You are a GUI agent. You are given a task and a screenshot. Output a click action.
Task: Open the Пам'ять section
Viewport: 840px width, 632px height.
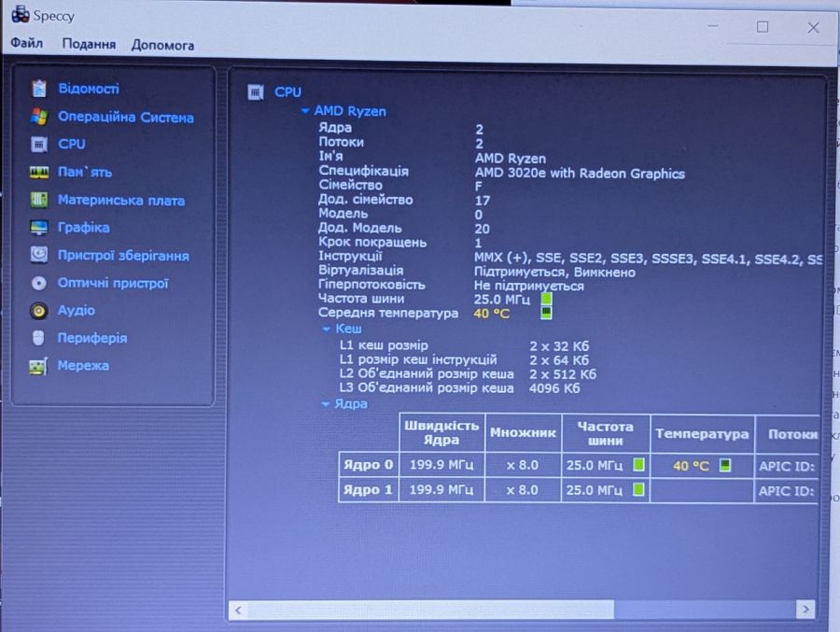click(x=85, y=172)
